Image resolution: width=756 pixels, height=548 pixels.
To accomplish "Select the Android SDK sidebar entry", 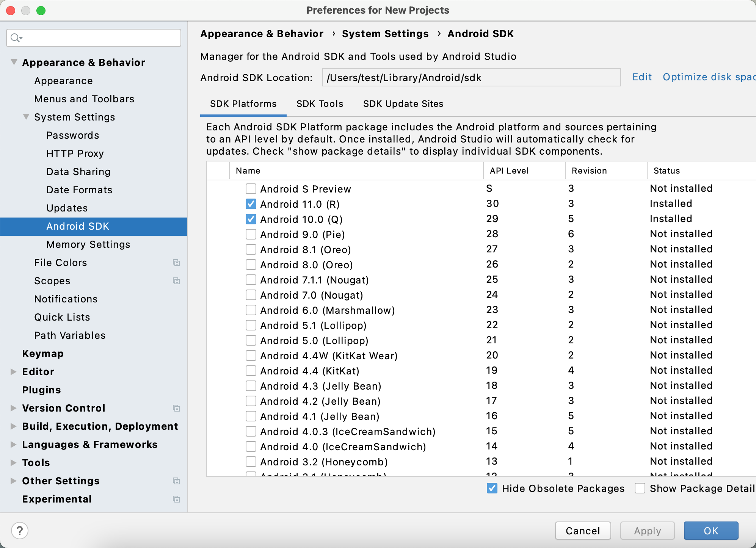I will [x=78, y=226].
